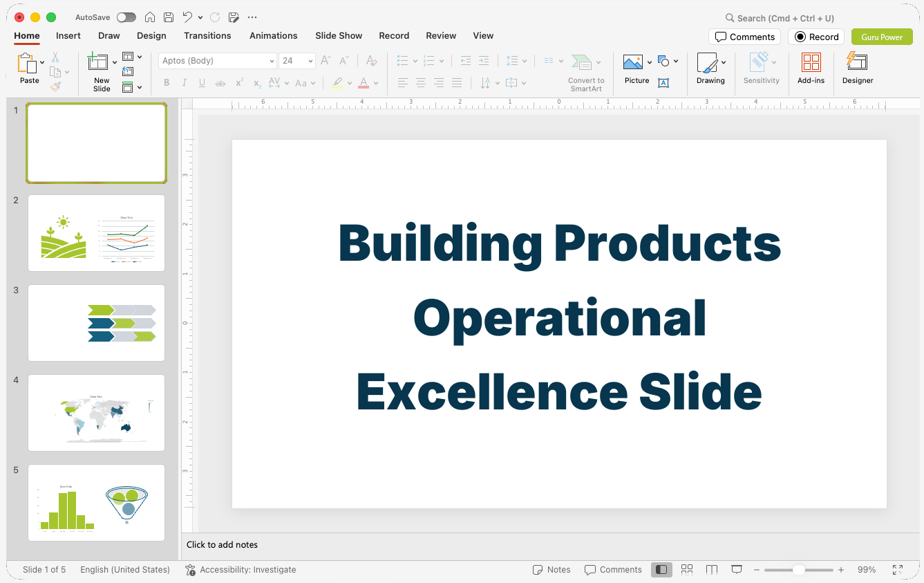Decrease the list indent level
The image size is (924, 583).
pos(465,61)
